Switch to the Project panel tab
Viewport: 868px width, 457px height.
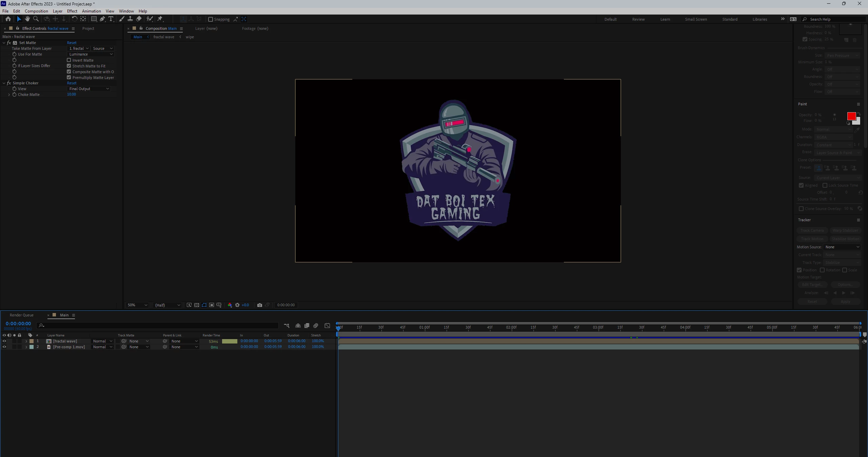coord(88,28)
